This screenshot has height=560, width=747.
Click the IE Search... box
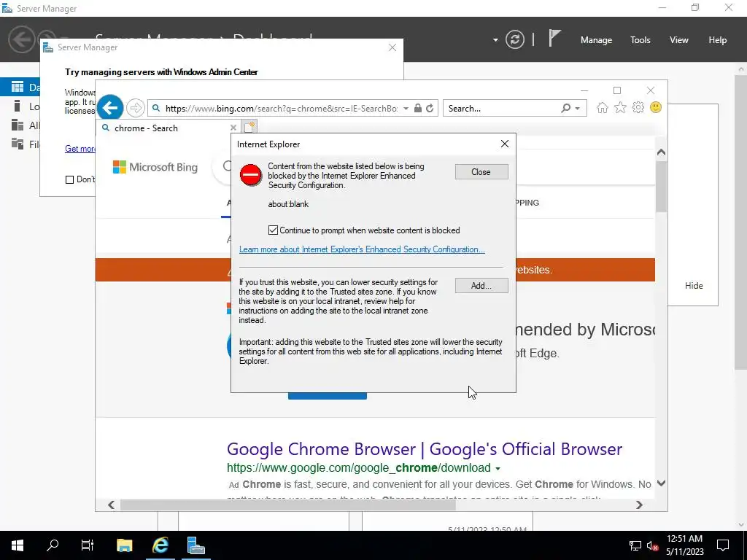click(x=501, y=109)
